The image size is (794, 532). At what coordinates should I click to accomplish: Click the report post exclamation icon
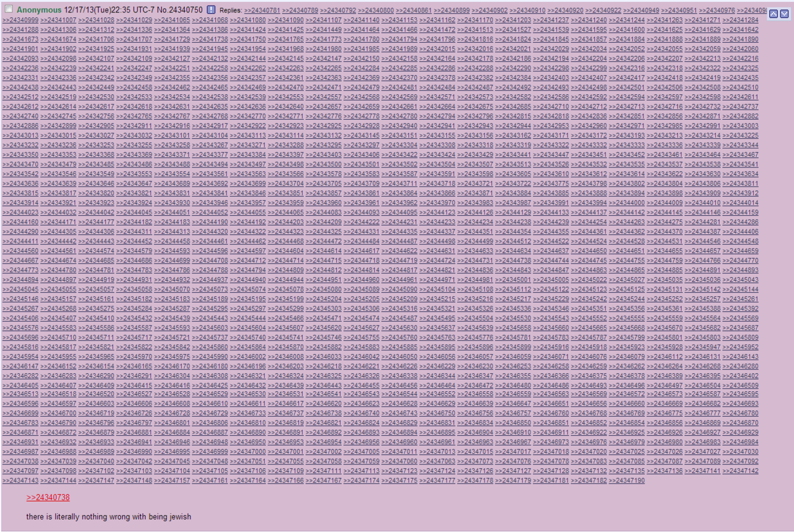pos(211,10)
